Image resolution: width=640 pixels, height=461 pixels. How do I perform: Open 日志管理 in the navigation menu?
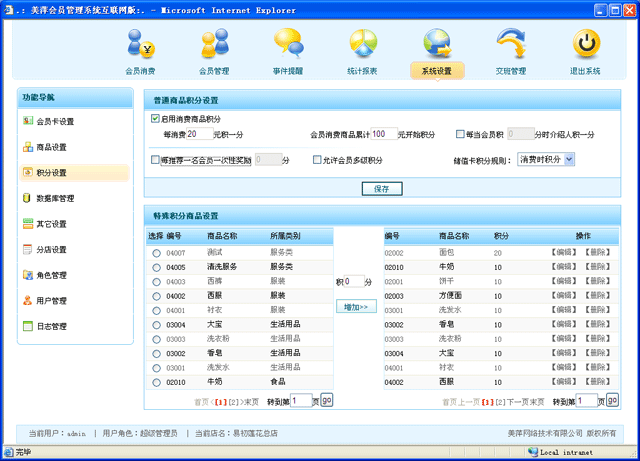click(51, 326)
